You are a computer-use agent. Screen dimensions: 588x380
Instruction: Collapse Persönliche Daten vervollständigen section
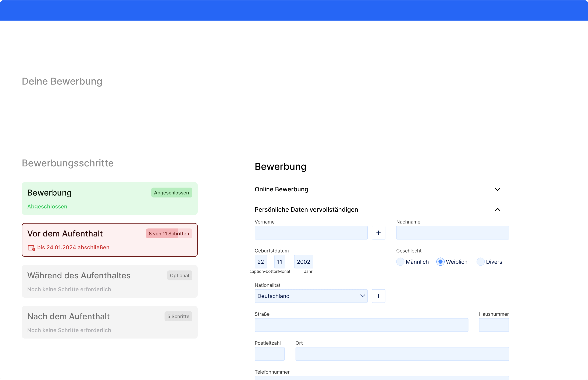pos(497,210)
